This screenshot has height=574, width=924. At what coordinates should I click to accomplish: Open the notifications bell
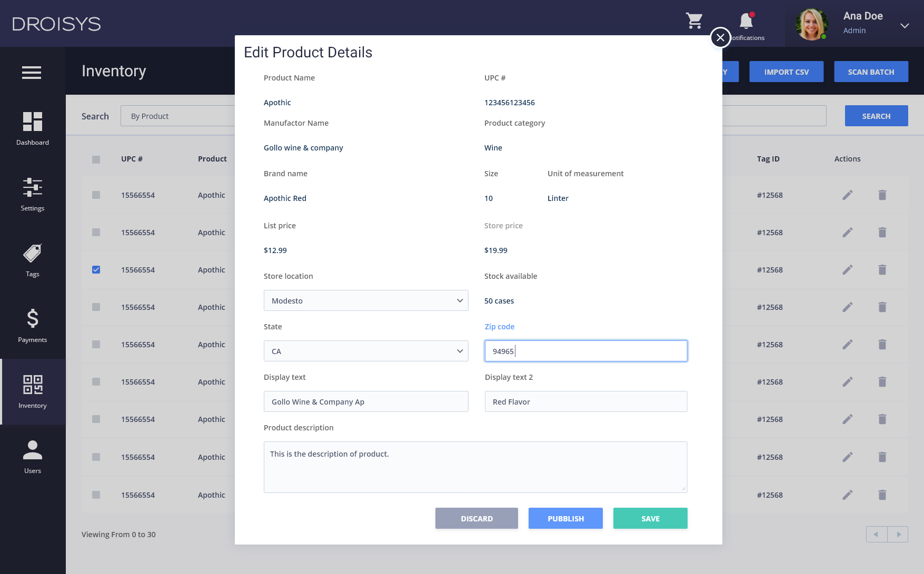(746, 22)
